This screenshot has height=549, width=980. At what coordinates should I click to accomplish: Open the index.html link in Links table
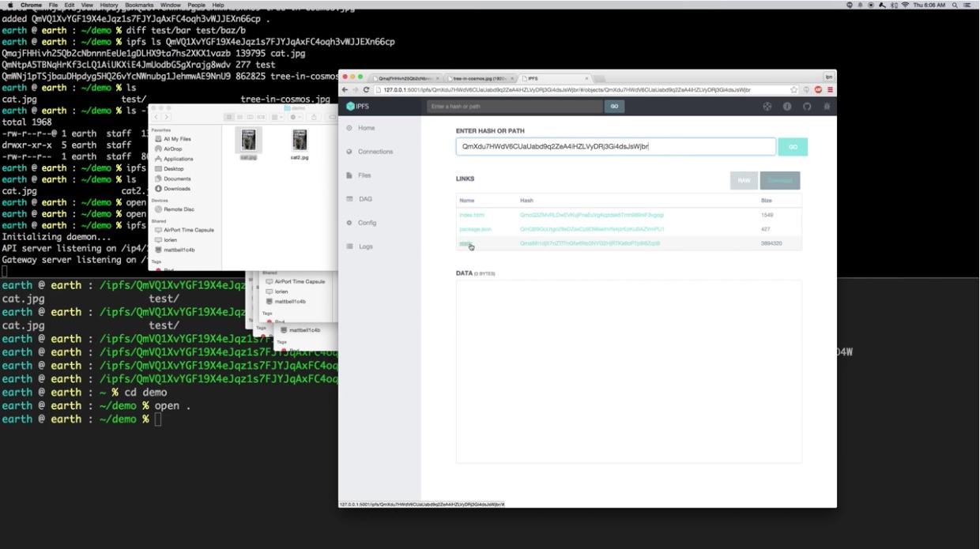[x=472, y=215]
